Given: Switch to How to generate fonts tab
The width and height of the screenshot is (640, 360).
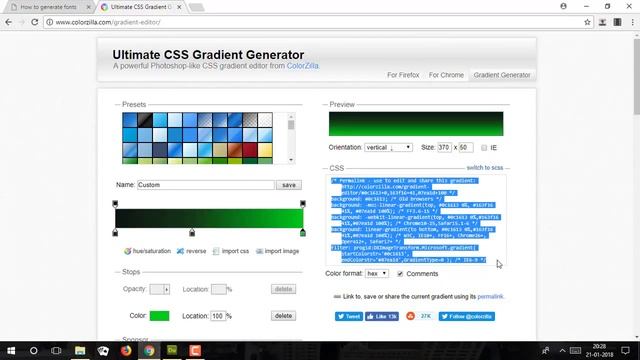Looking at the screenshot, I should tap(48, 7).
